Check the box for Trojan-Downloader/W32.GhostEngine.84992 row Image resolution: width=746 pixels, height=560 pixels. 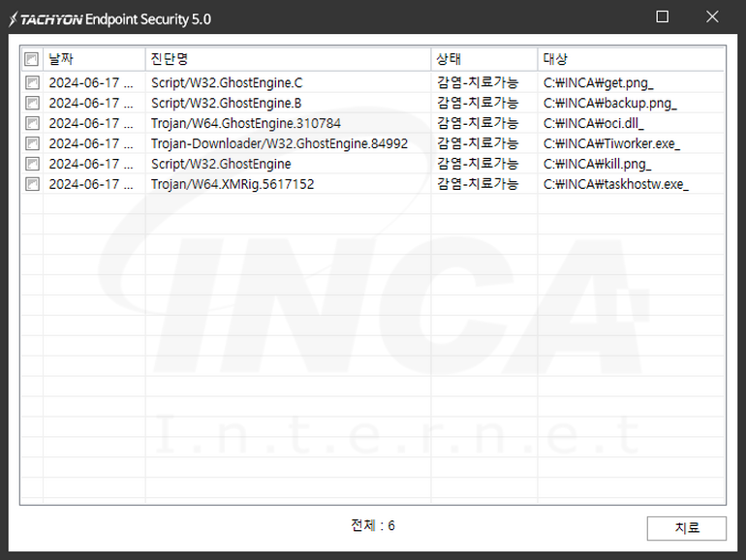click(x=32, y=143)
